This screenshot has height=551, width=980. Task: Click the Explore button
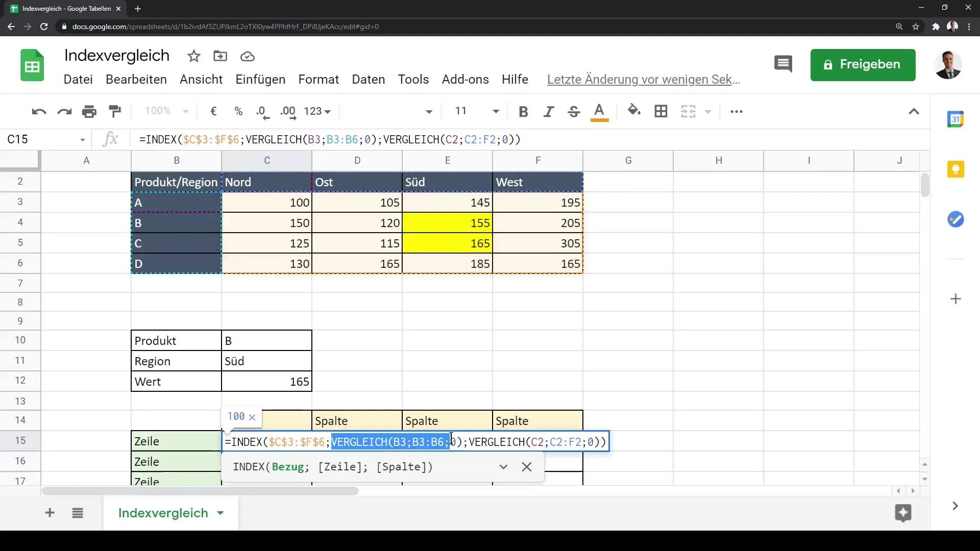tap(903, 513)
